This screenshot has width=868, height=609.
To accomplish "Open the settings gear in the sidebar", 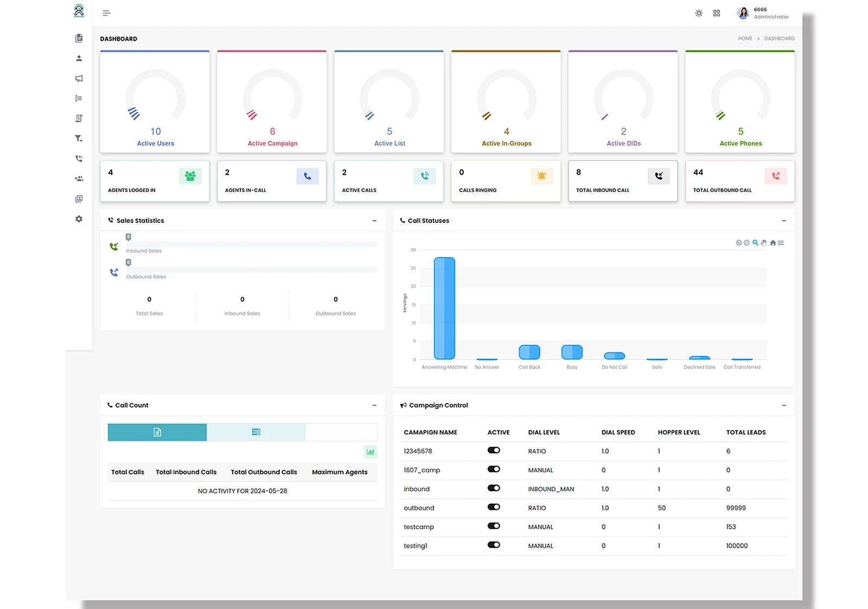I will [x=79, y=219].
